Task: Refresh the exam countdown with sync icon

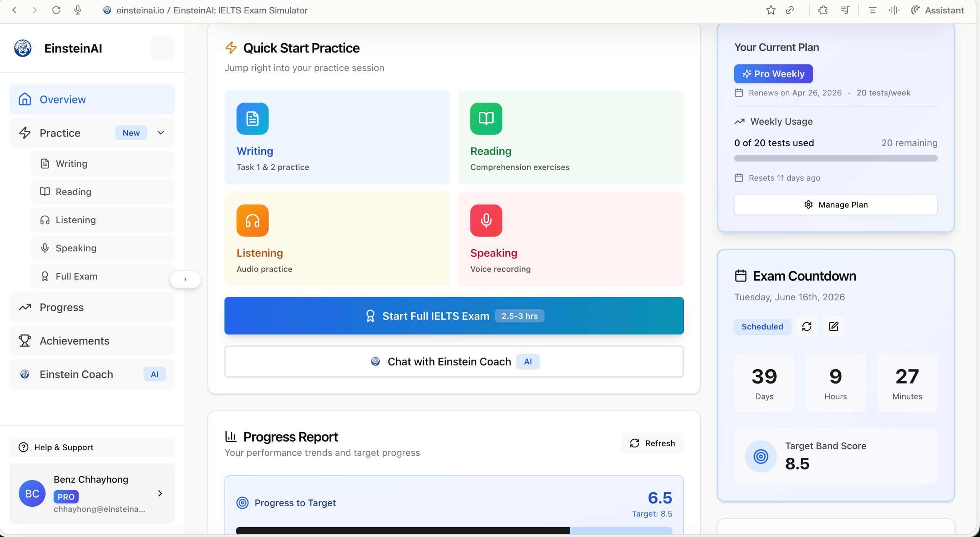Action: click(x=807, y=326)
